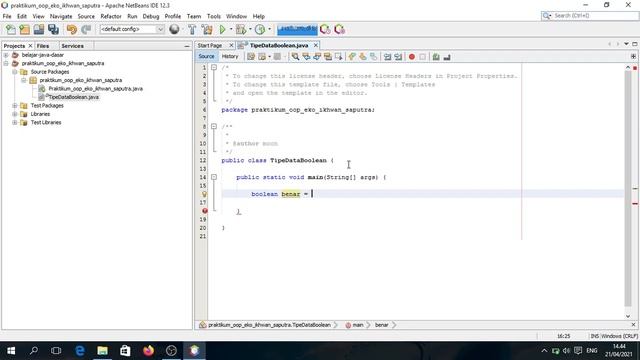Click the red error marker in line 18 gutter
The width and height of the screenshot is (640, 360).
tap(204, 211)
